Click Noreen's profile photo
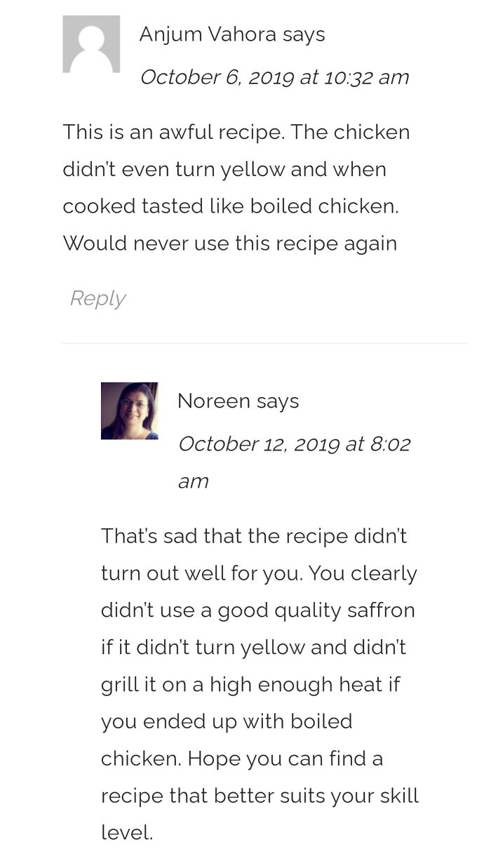Image resolution: width=491 pixels, height=868 pixels. click(130, 410)
